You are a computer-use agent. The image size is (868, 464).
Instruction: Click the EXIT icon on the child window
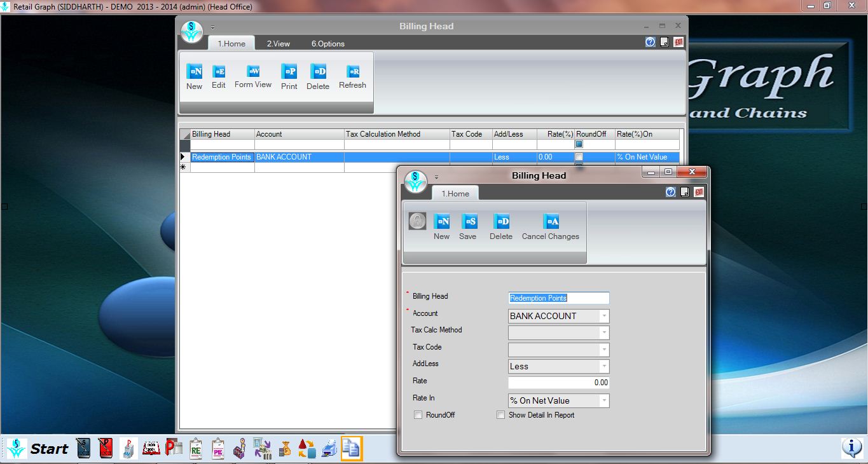click(698, 191)
